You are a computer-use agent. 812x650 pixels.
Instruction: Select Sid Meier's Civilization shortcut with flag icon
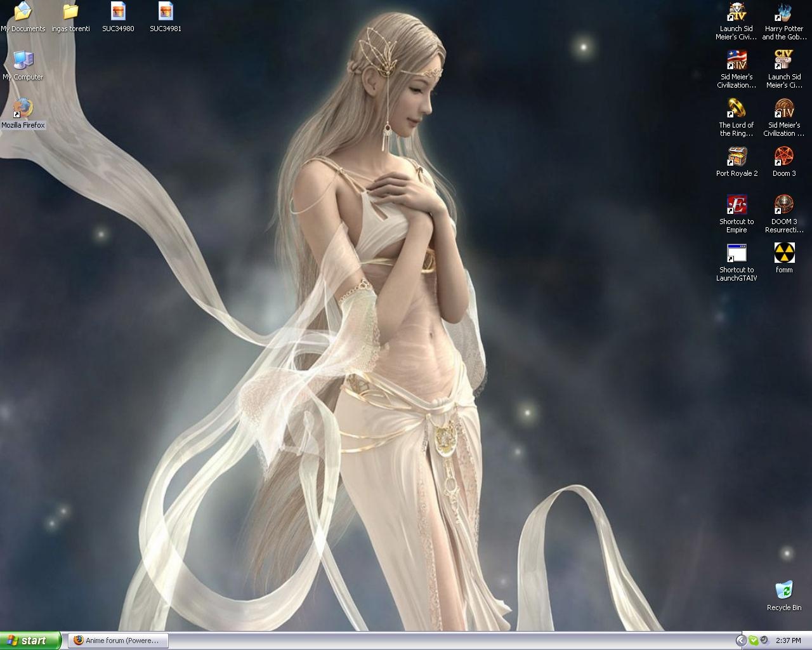737,60
